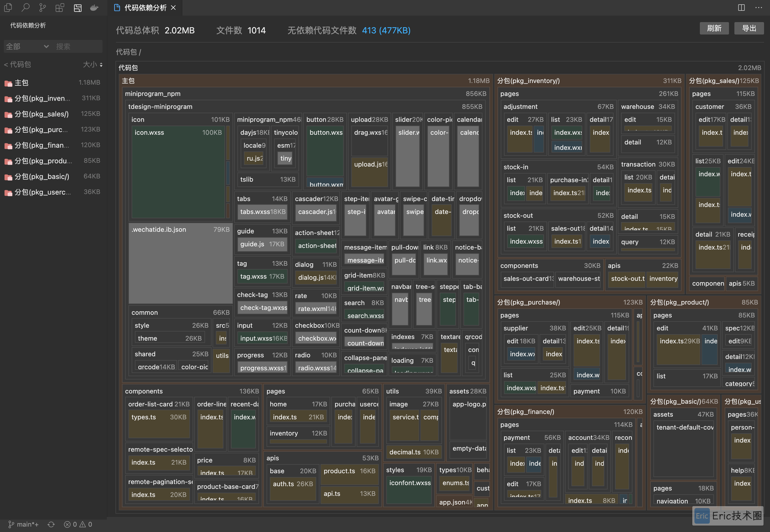770x532 pixels.
Task: Open the Explorer files icon
Action: [x=8, y=8]
